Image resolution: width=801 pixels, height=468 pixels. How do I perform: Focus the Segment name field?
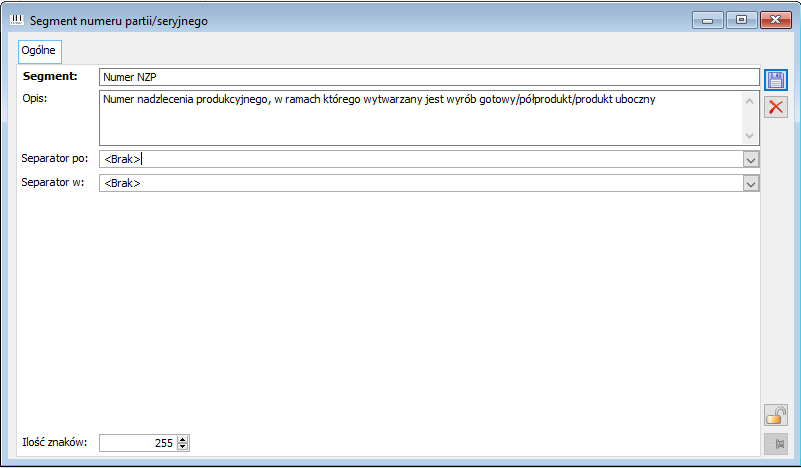(x=429, y=77)
